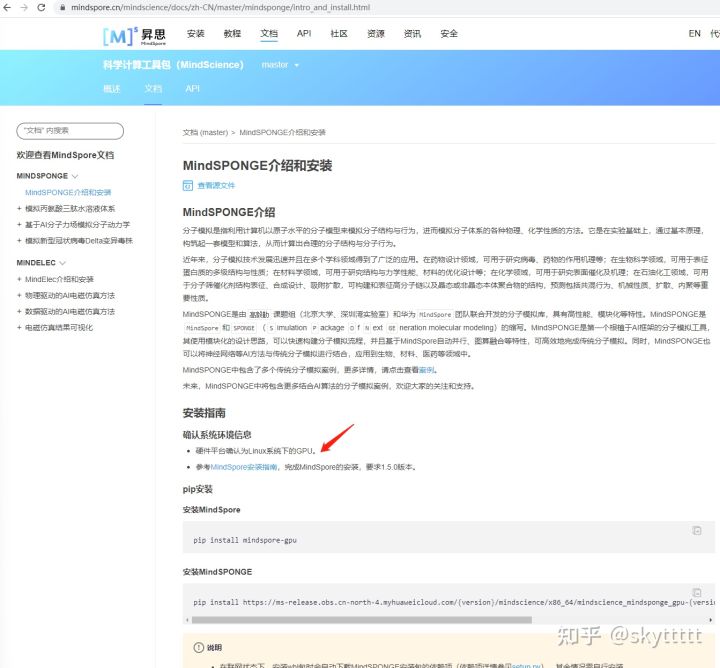The height and width of the screenshot is (668, 720).
Task: Open the 安全 menu
Action: pyautogui.click(x=449, y=34)
